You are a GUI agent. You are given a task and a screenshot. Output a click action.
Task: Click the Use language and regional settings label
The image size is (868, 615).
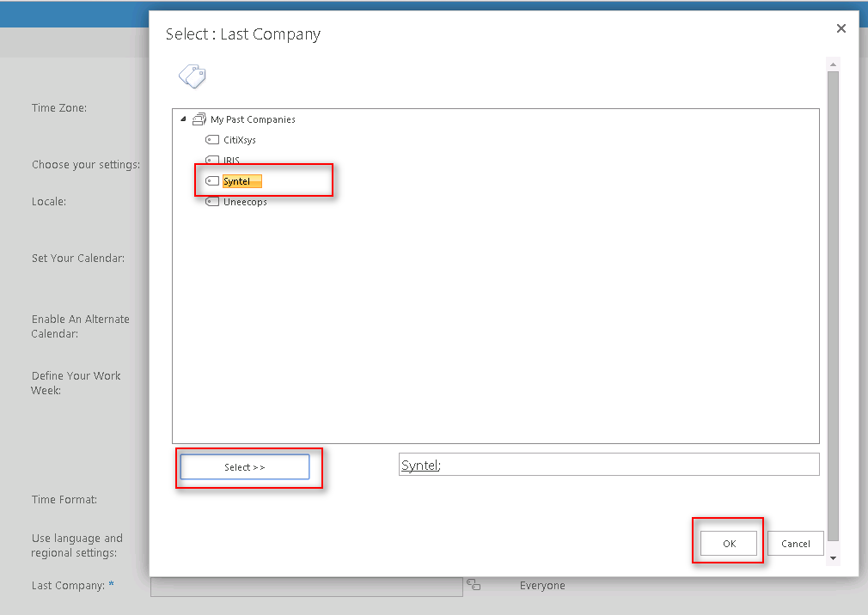click(x=77, y=545)
